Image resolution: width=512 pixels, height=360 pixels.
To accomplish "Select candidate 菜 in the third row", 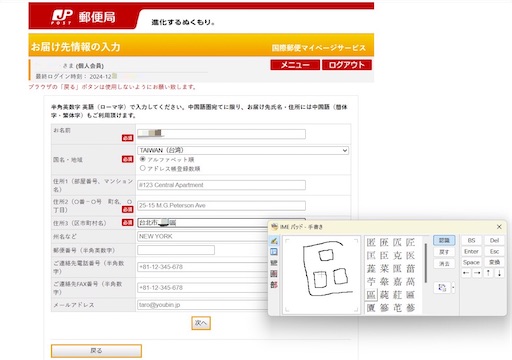I will pos(384,268).
